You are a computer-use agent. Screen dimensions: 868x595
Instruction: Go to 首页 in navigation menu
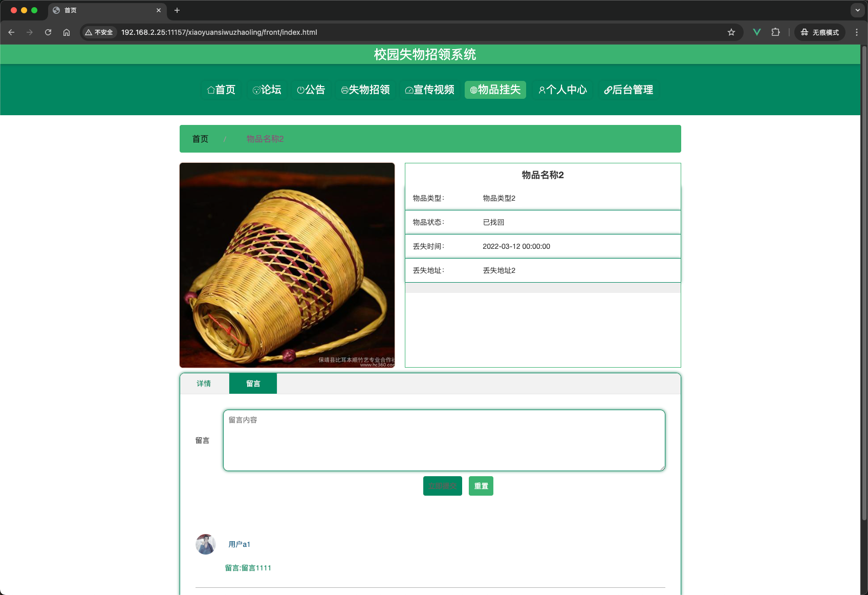[221, 90]
